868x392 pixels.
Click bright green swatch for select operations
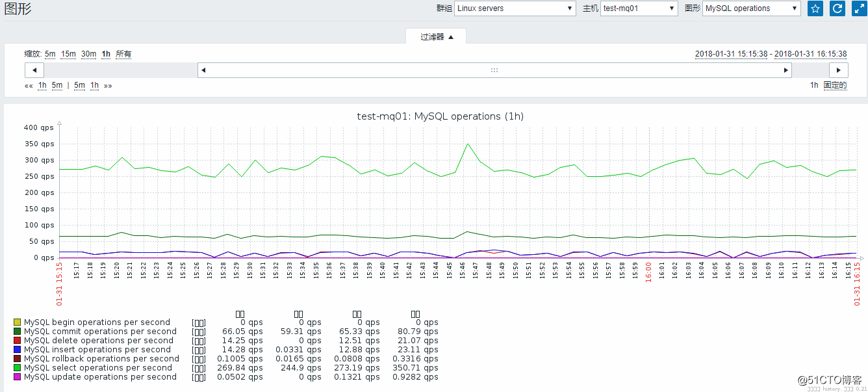click(18, 368)
